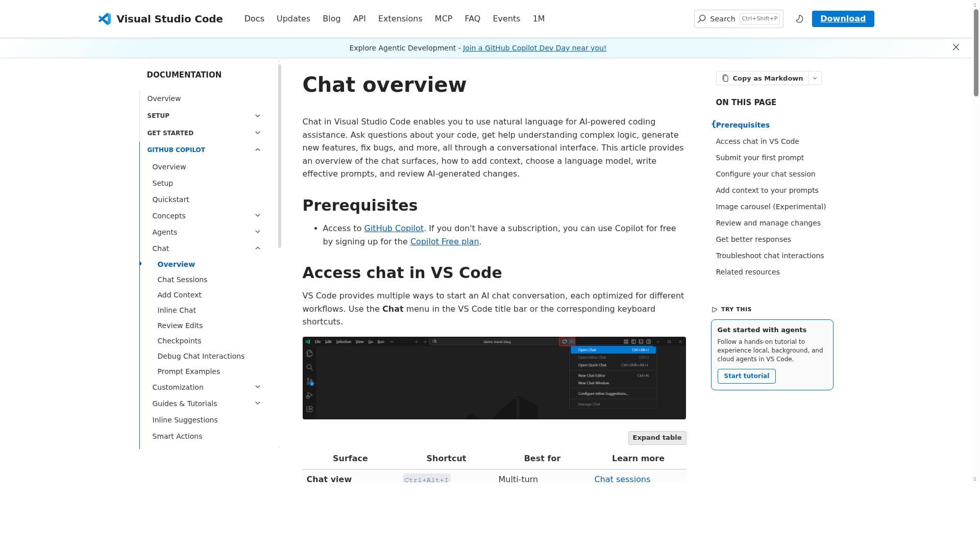Image resolution: width=980 pixels, height=551 pixels.
Task: Visit the Events nav link
Action: 506,19
